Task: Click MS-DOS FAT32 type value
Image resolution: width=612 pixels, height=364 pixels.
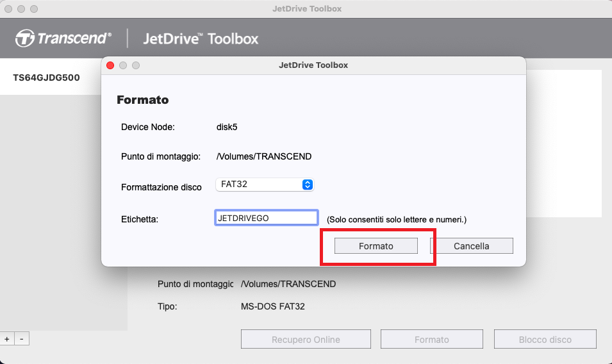Action: coord(273,306)
